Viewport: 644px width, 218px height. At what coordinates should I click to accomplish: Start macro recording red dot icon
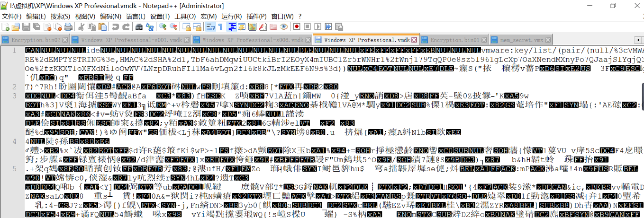297,26
